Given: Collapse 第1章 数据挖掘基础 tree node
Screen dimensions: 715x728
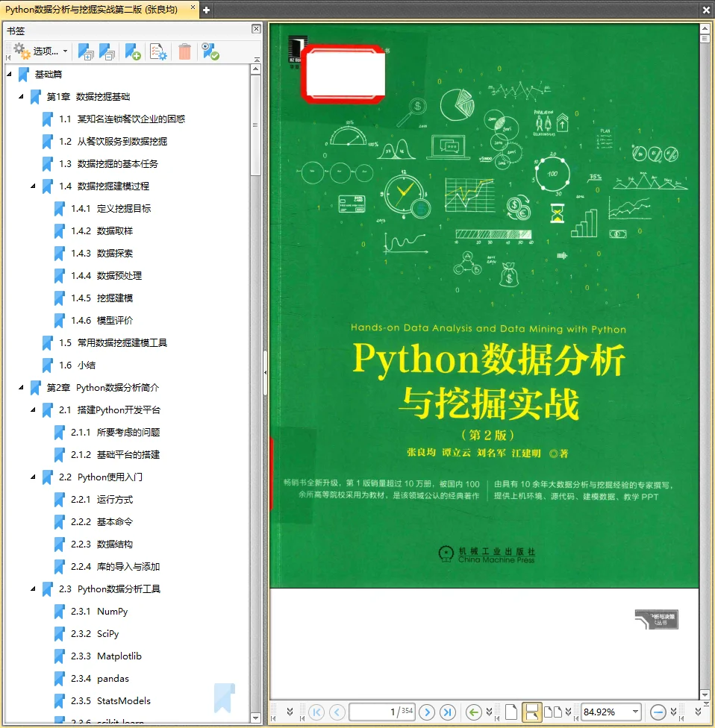Looking at the screenshot, I should click(21, 96).
